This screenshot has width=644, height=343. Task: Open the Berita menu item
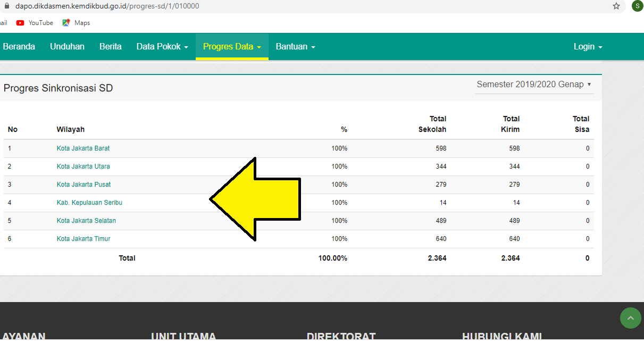(111, 47)
